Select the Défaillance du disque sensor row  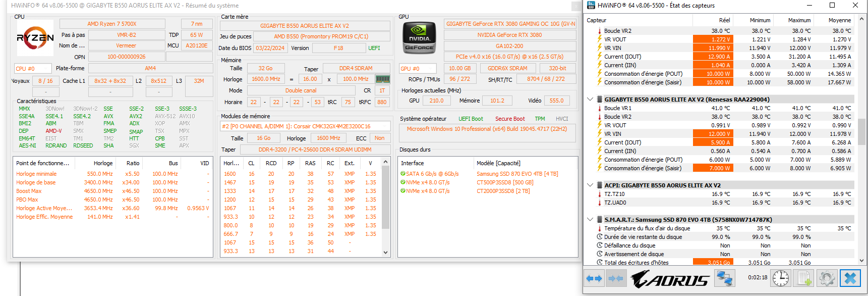point(720,245)
